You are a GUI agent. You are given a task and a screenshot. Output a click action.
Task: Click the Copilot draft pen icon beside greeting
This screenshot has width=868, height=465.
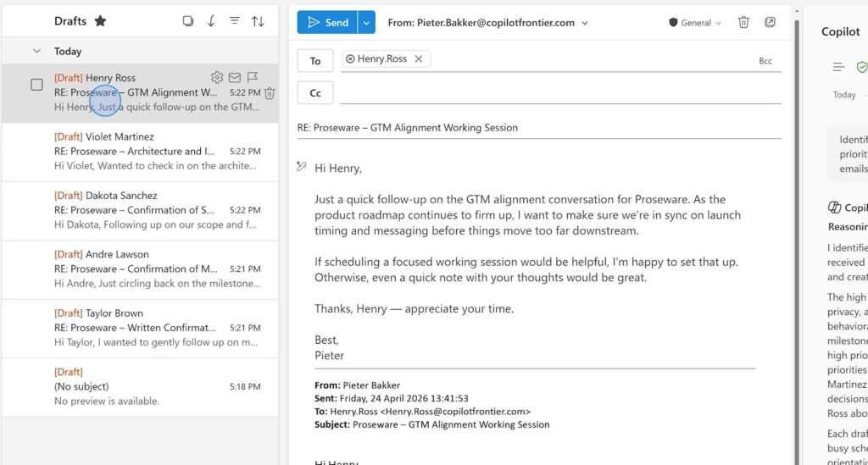[301, 167]
